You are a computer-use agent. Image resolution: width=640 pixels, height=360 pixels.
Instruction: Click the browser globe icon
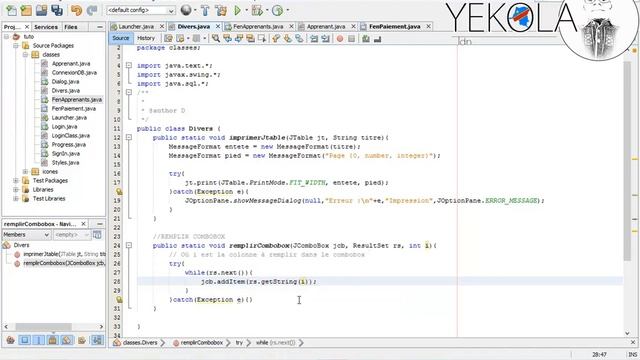click(186, 10)
